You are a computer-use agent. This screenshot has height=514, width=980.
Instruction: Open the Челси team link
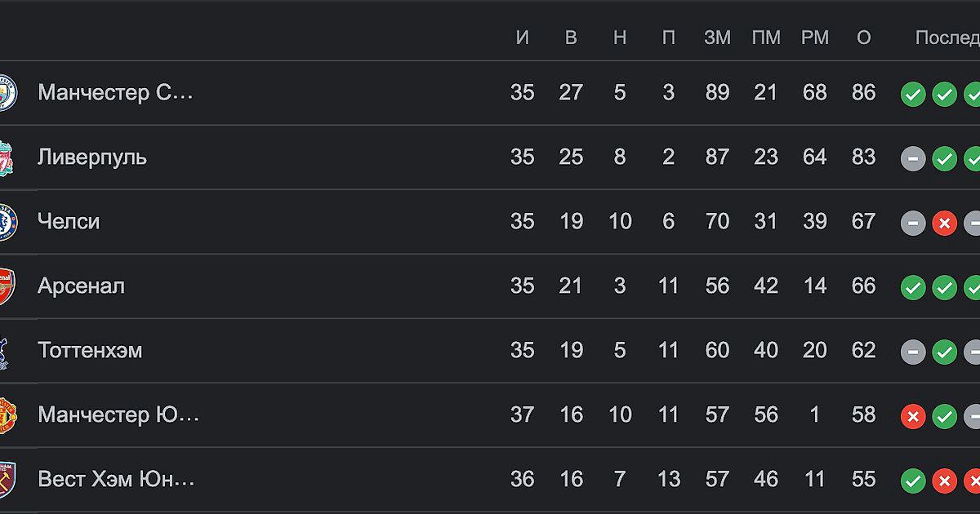pyautogui.click(x=69, y=221)
